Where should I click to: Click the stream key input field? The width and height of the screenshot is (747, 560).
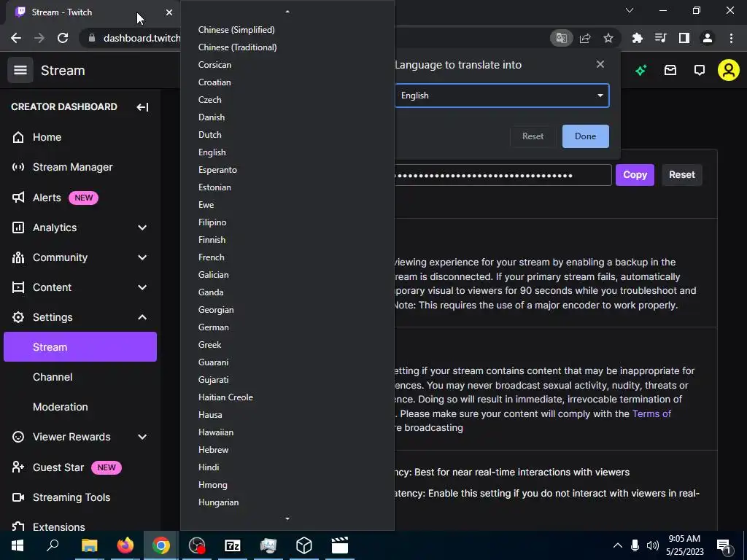pos(503,175)
